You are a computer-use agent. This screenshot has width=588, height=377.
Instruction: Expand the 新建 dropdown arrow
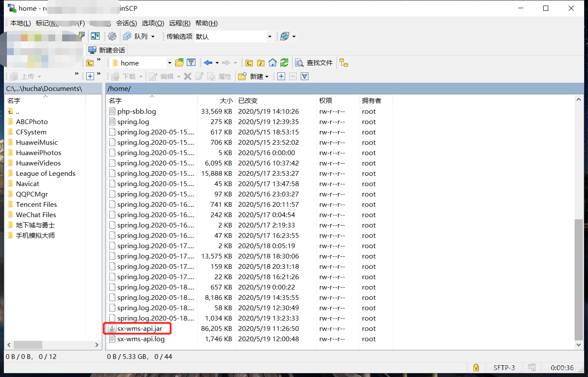(267, 76)
